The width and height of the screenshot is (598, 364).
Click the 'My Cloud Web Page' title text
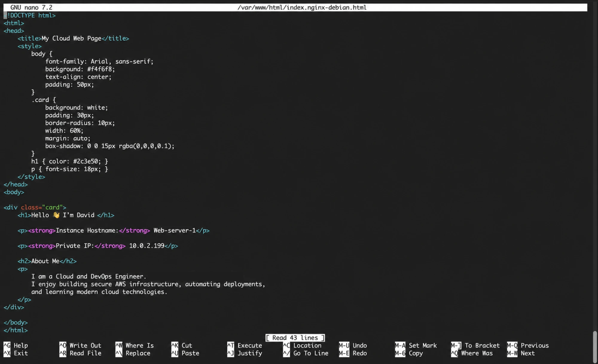[x=71, y=38]
